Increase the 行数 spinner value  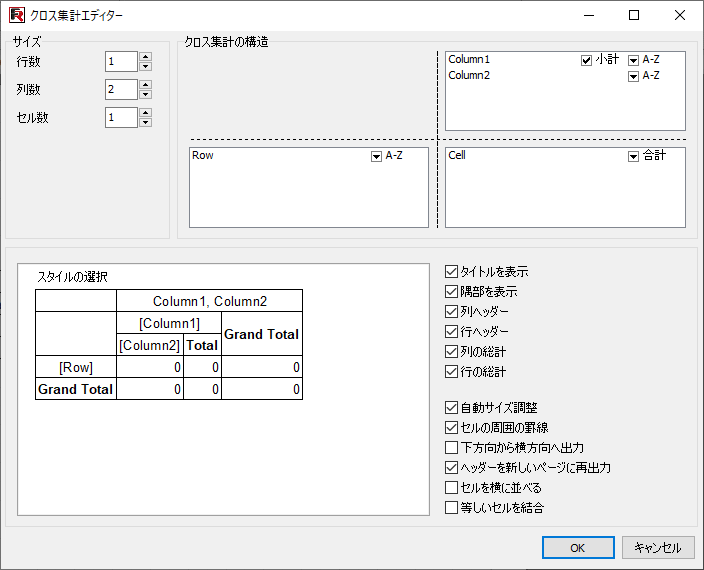pos(146,57)
